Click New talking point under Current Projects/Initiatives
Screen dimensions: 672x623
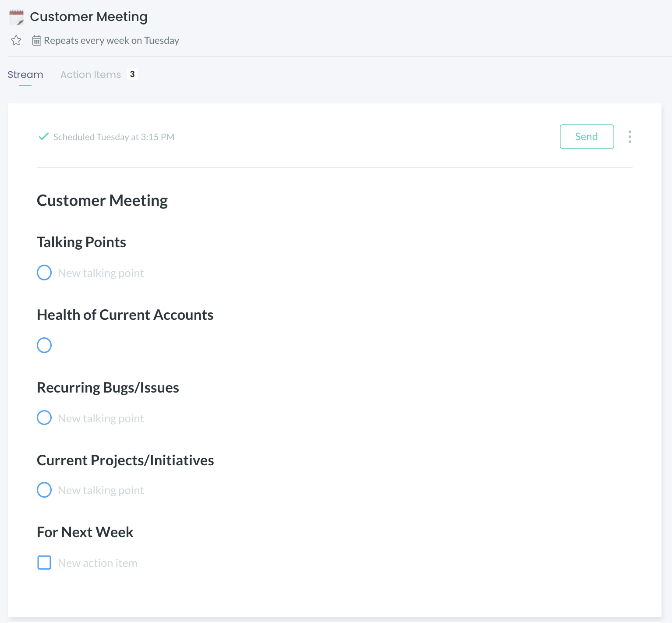coord(101,490)
